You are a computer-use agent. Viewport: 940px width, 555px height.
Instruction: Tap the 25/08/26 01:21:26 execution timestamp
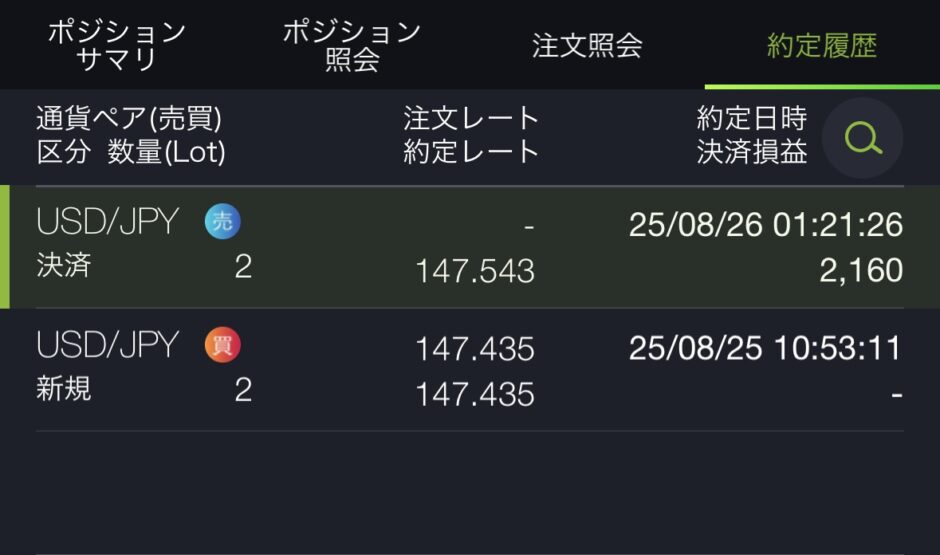766,225
